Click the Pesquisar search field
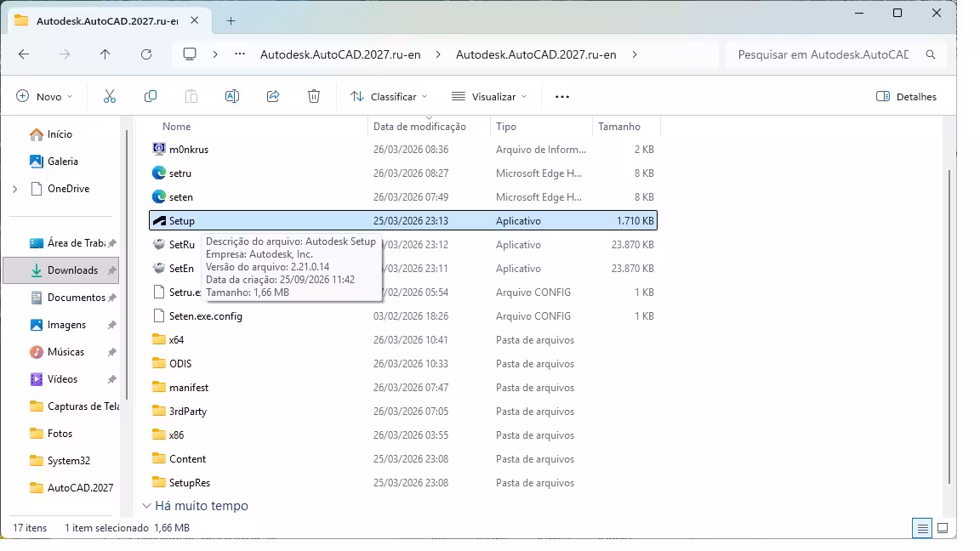Viewport: 980px width, 551px height. pyautogui.click(x=823, y=54)
